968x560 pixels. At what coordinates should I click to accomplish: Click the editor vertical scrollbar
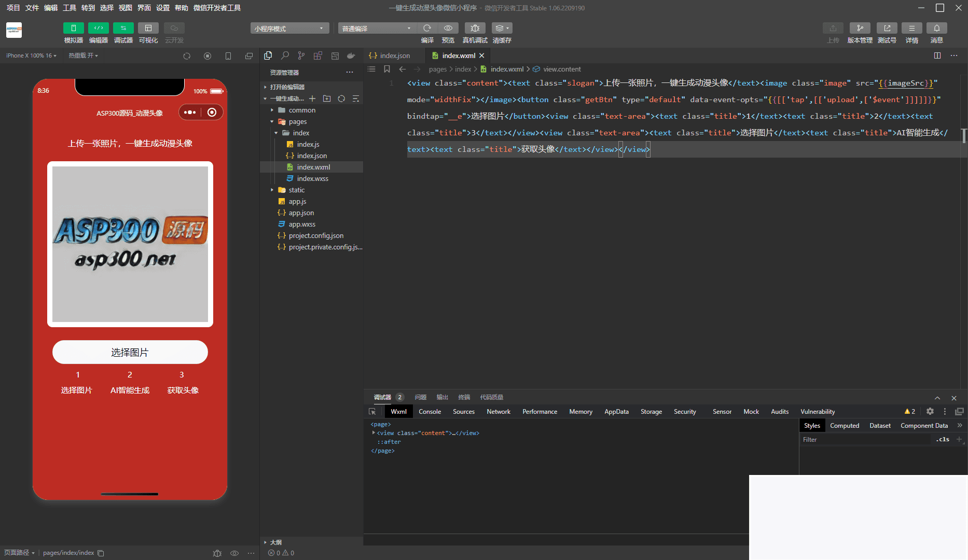pyautogui.click(x=963, y=136)
